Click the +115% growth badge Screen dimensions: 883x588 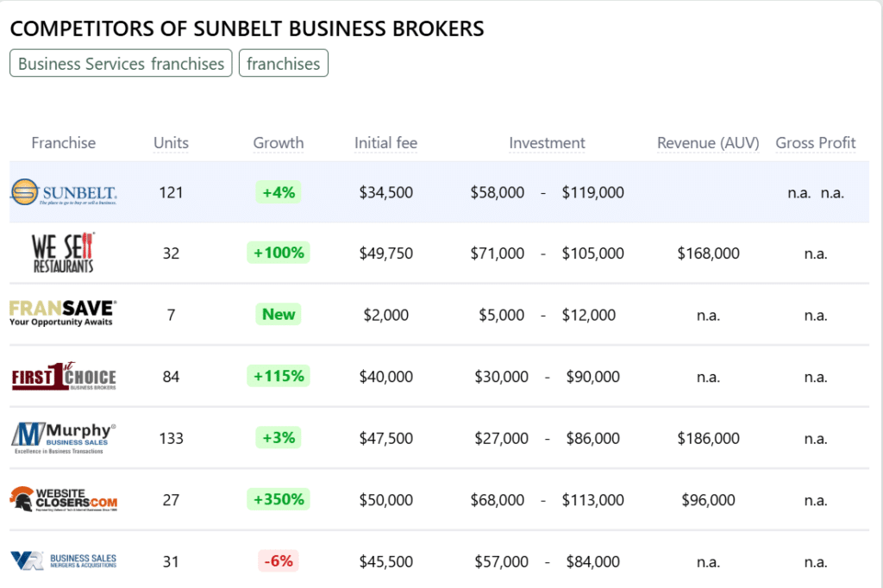point(279,376)
